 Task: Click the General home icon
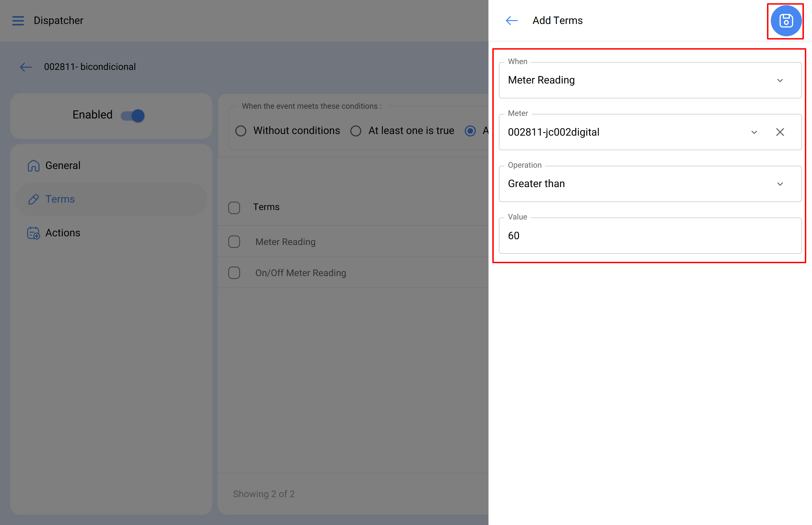pos(33,166)
